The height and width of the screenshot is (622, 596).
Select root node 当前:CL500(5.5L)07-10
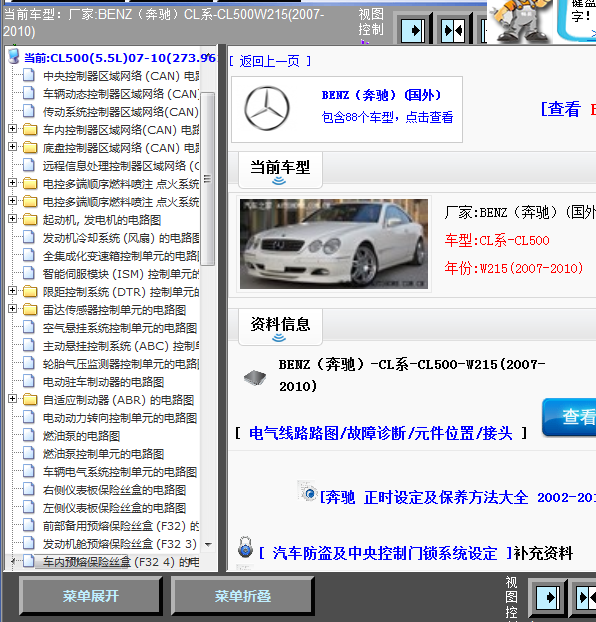point(120,58)
